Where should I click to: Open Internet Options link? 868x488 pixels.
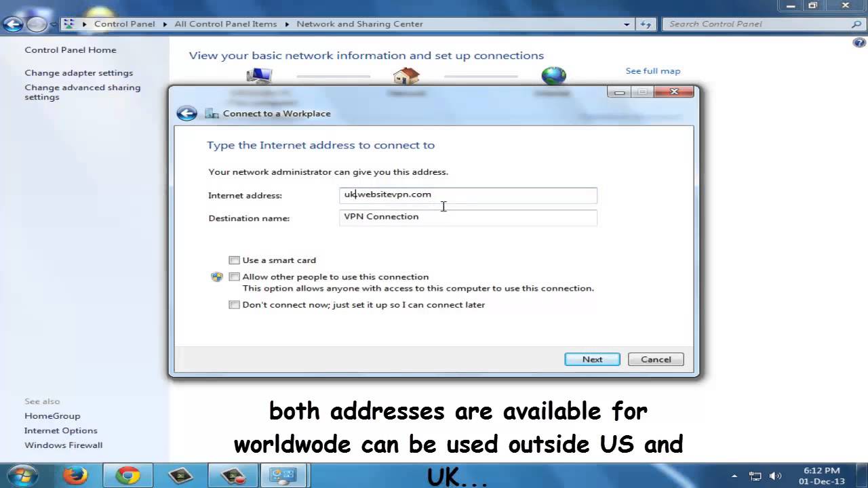click(61, 430)
